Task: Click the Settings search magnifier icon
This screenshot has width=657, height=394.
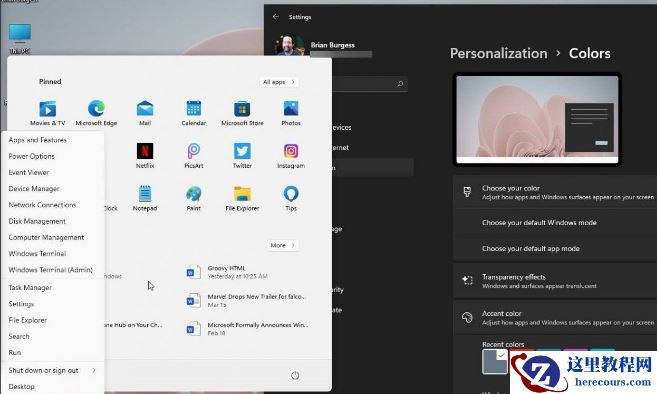Action: [400, 84]
